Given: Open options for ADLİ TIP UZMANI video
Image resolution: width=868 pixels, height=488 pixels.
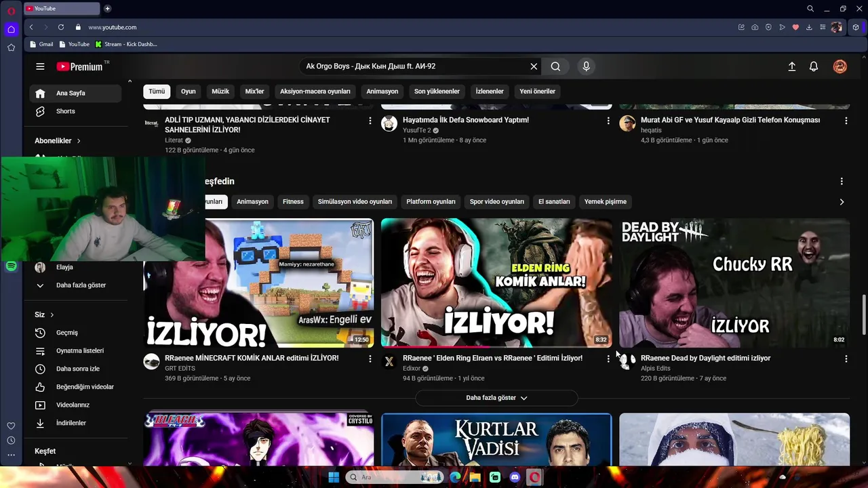Looking at the screenshot, I should point(370,121).
